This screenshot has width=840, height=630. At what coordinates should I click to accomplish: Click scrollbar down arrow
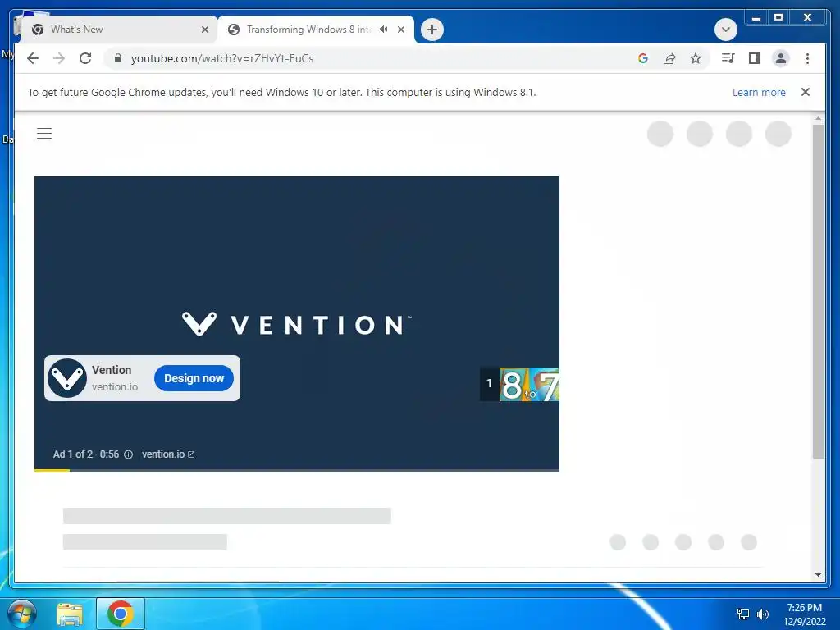pyautogui.click(x=818, y=575)
